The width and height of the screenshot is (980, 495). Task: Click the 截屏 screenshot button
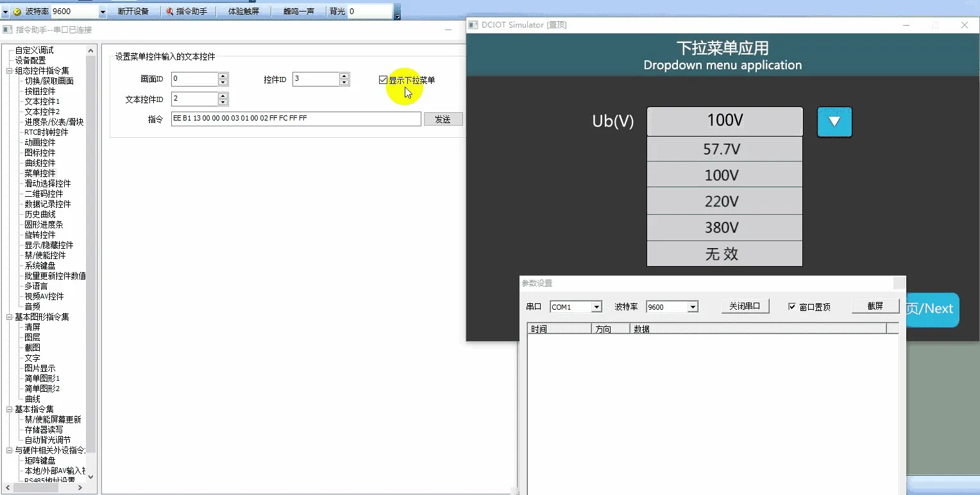tap(875, 306)
